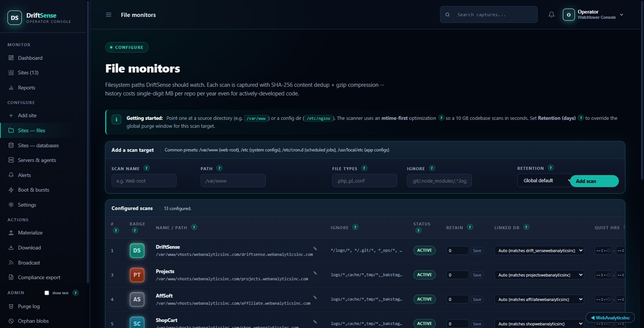Open the Operator account menu chevron
The width and height of the screenshot is (644, 328).
(621, 15)
